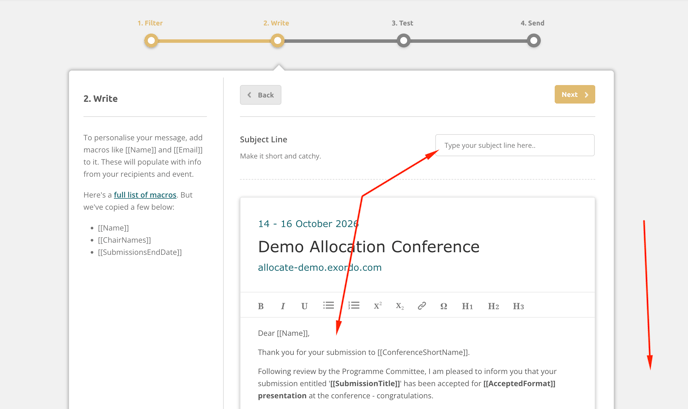Click the allocate-demo.exordo.com link
The image size is (688, 409).
[319, 268]
